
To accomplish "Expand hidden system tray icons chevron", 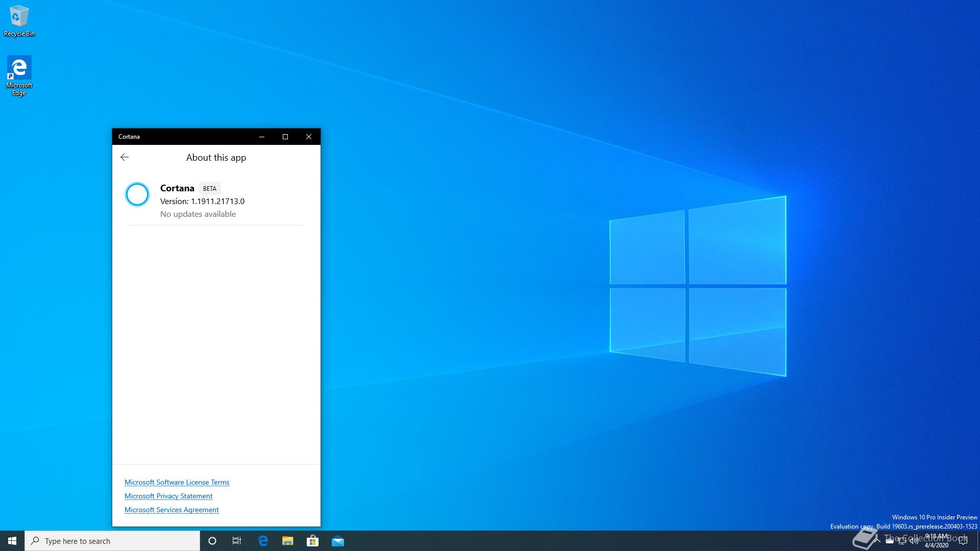I will [x=877, y=541].
